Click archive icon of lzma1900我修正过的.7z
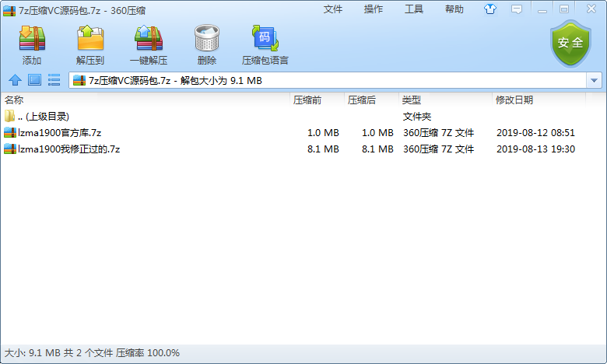 (x=9, y=149)
